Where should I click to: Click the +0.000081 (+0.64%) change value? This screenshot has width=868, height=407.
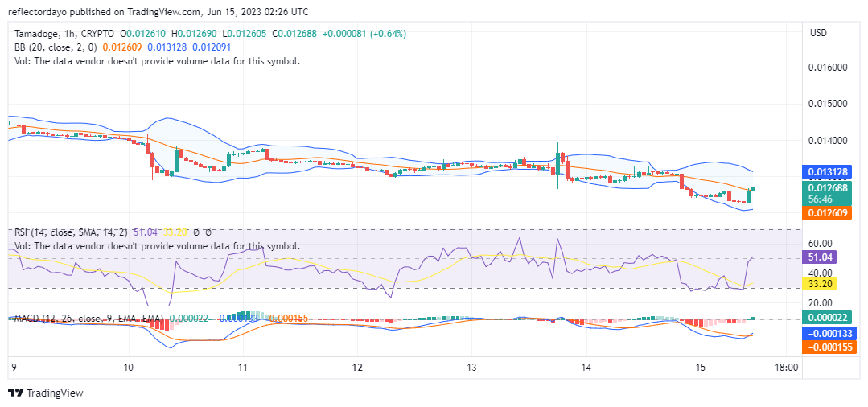click(363, 34)
